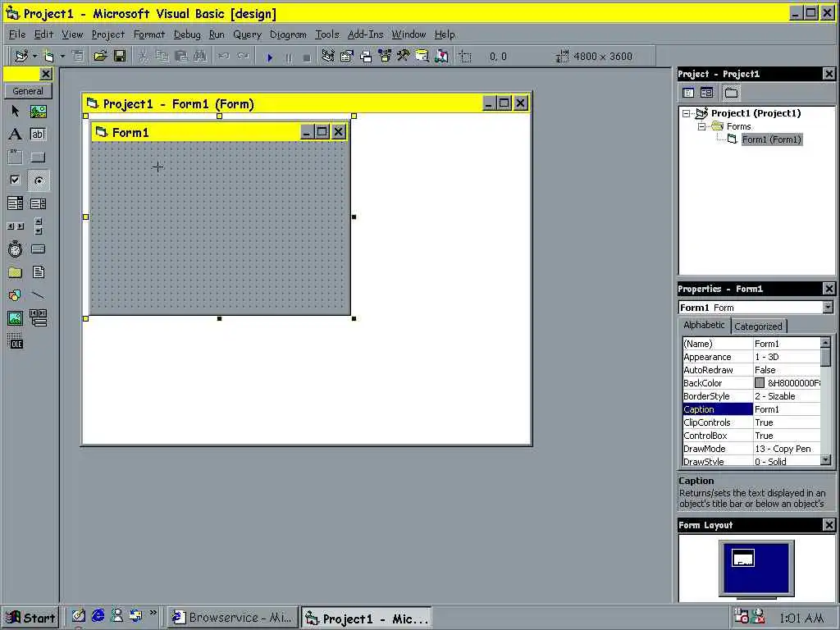Viewport: 840px width, 630px height.
Task: Open the Add Form dropdown arrow
Action: click(x=62, y=56)
